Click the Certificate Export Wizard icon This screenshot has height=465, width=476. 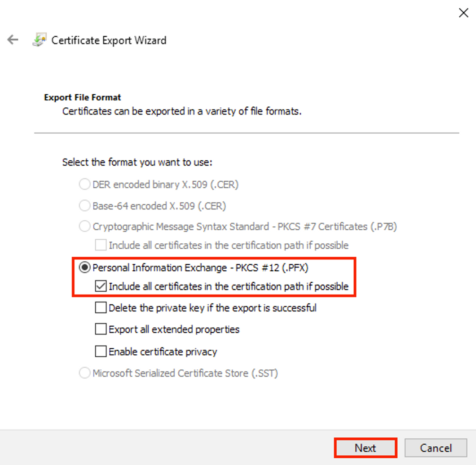click(40, 40)
